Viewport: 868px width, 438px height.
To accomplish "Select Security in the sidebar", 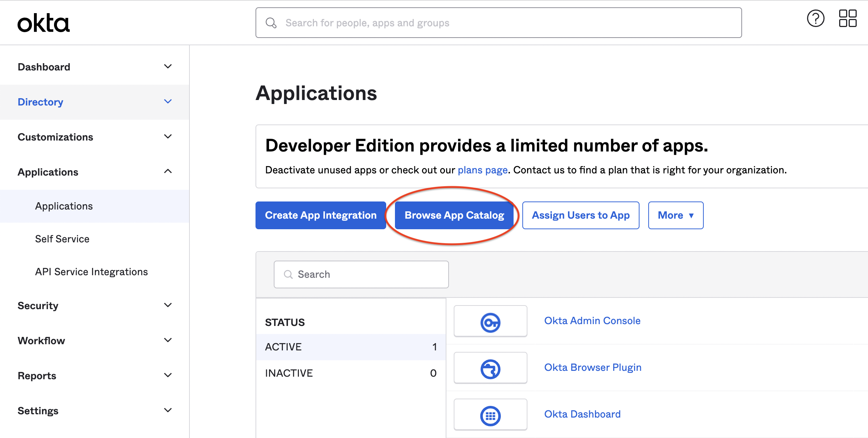I will [38, 306].
